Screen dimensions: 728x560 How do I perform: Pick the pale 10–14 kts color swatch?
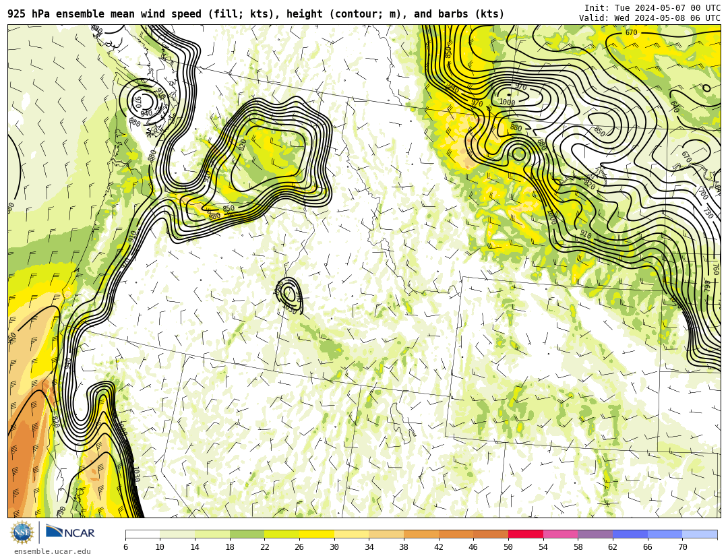pyautogui.click(x=177, y=534)
